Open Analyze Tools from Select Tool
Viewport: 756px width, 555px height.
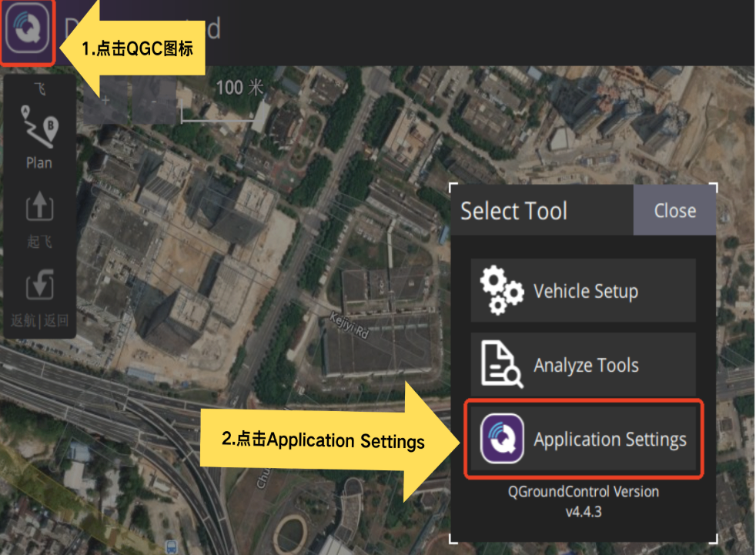583,365
